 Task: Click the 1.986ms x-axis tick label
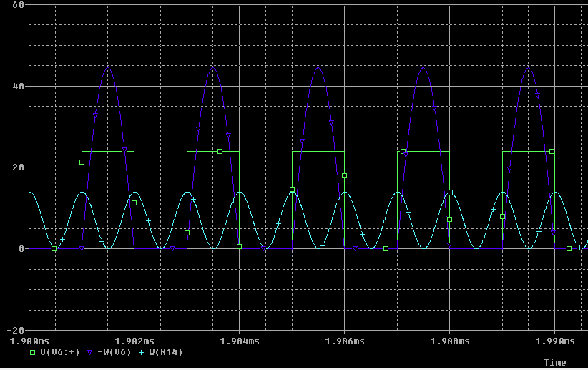(345, 341)
